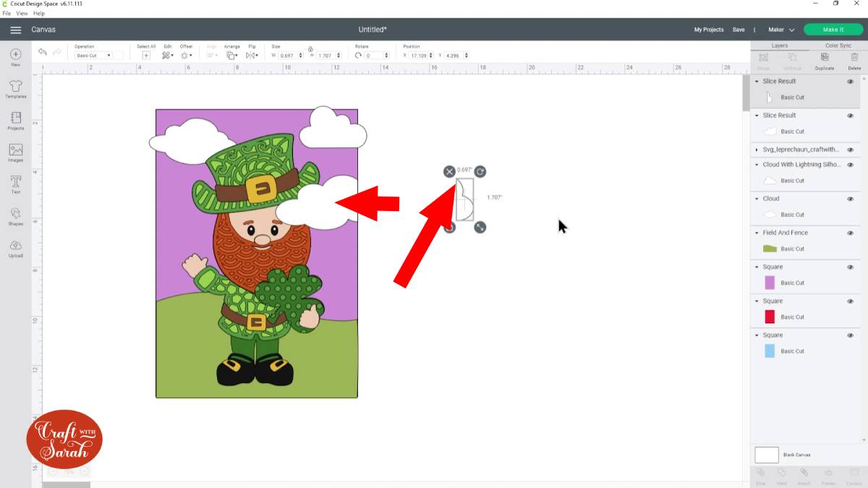Image resolution: width=868 pixels, height=488 pixels.
Task: Click the Save button
Action: 739,30
